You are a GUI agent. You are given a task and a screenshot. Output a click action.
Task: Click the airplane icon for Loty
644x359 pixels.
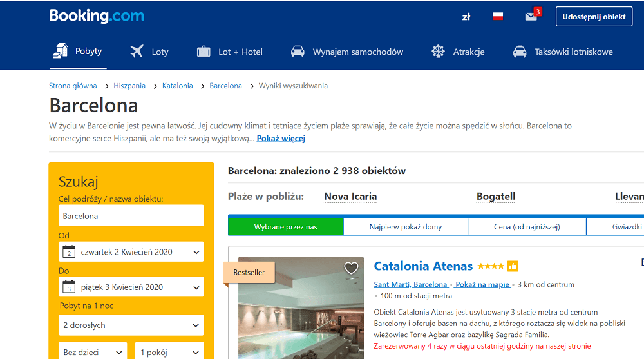click(137, 52)
